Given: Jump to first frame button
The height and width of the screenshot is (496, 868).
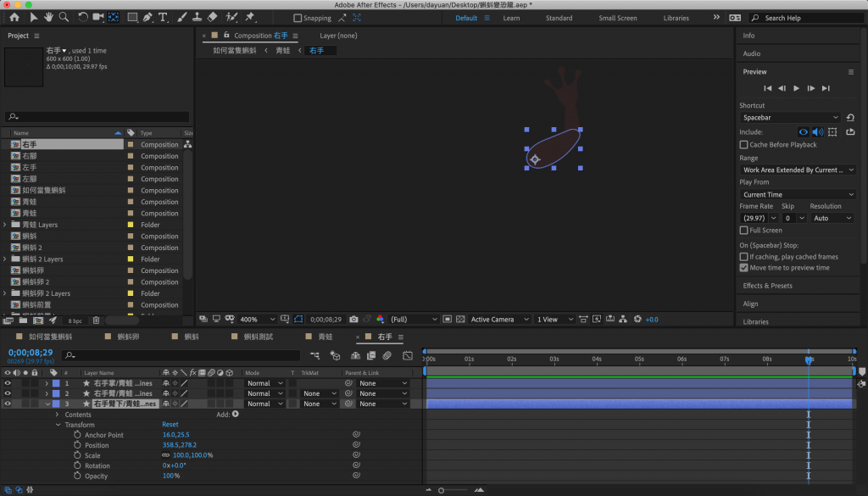Looking at the screenshot, I should coord(767,88).
